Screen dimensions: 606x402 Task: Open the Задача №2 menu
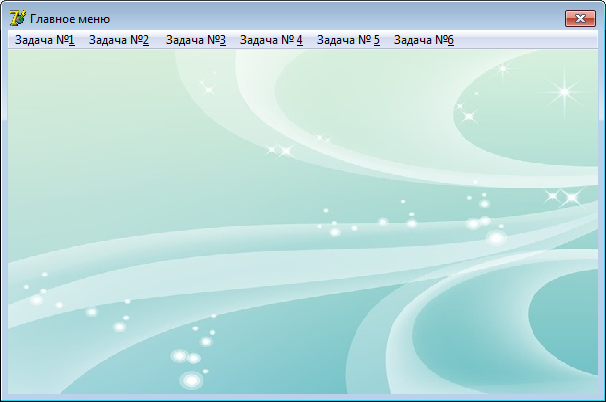pyautogui.click(x=119, y=40)
